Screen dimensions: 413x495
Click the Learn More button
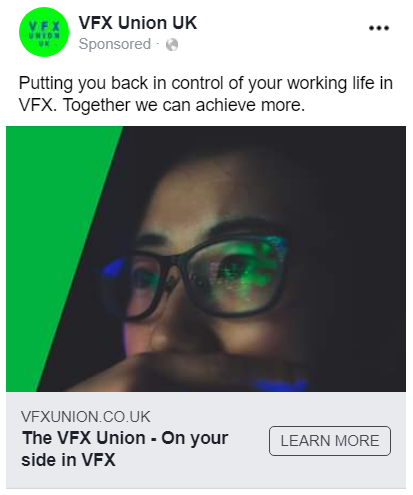(330, 441)
